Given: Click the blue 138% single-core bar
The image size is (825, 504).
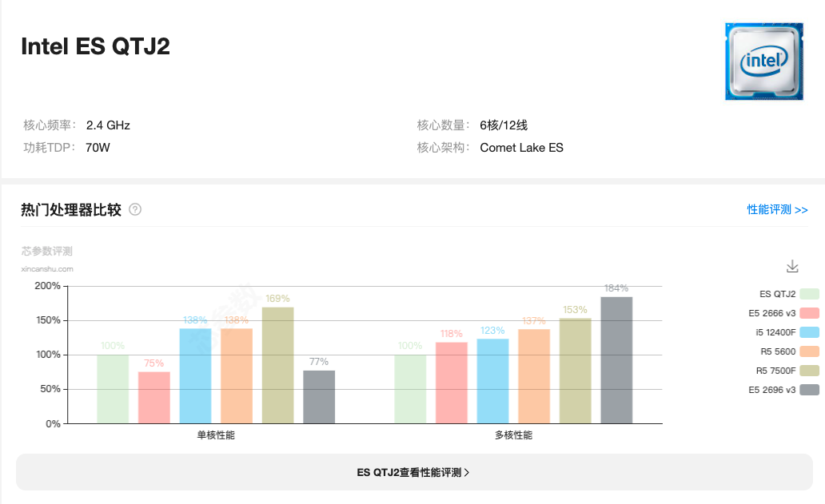Looking at the screenshot, I should 195,375.
